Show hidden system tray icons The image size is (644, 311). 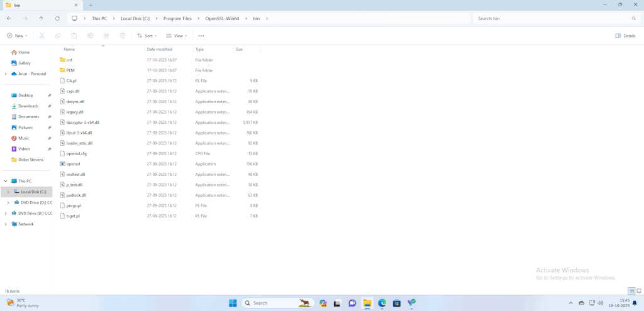click(570, 303)
